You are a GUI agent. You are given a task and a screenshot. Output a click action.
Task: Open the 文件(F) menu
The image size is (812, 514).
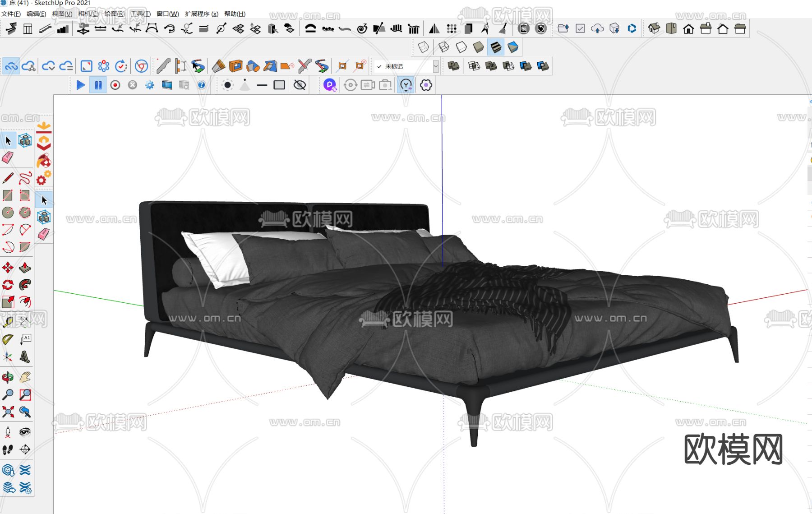point(11,14)
